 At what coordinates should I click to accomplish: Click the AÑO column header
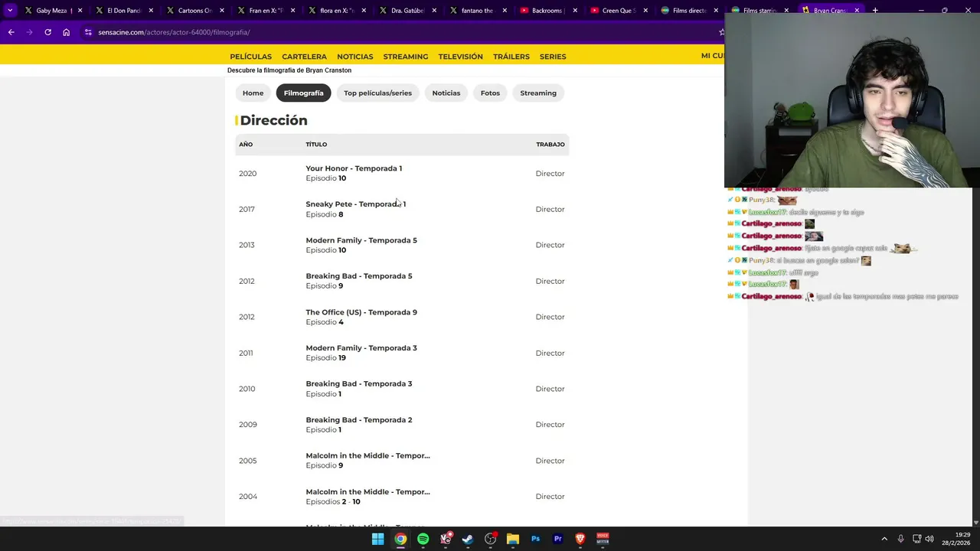click(246, 145)
